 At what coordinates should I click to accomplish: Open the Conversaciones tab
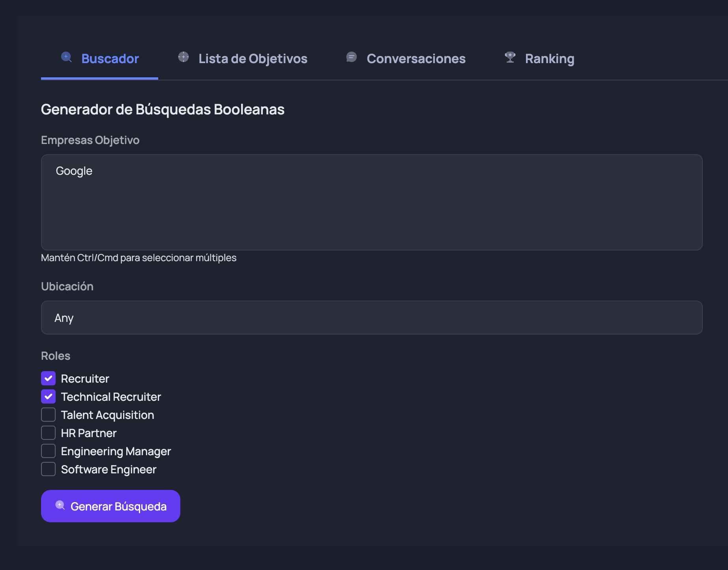tap(416, 58)
